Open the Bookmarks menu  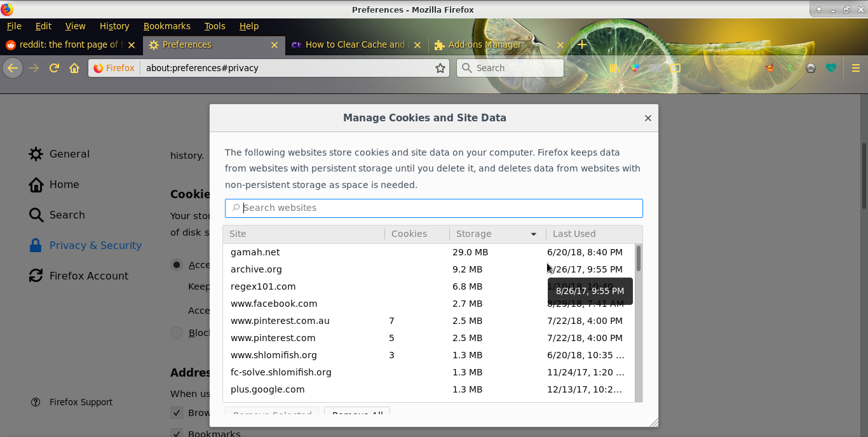(167, 26)
